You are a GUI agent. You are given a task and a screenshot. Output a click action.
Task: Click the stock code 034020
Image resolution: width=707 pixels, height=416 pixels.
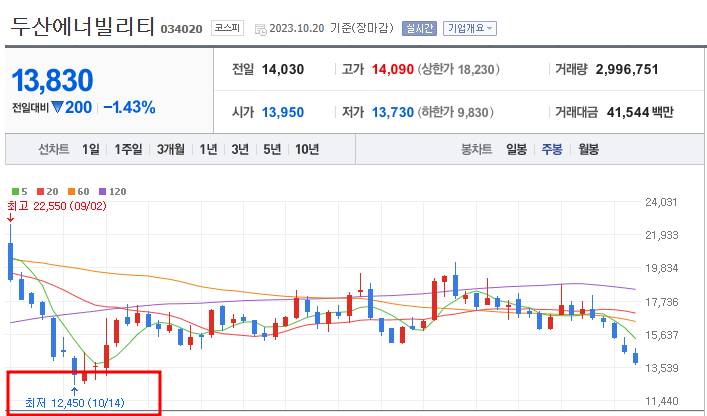pyautogui.click(x=181, y=29)
